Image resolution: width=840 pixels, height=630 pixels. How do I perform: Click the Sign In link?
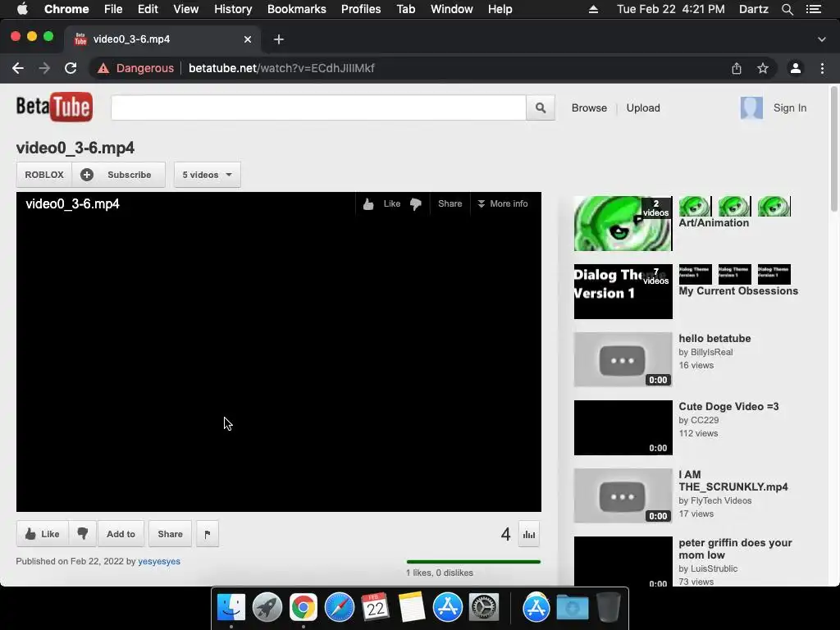click(x=790, y=107)
